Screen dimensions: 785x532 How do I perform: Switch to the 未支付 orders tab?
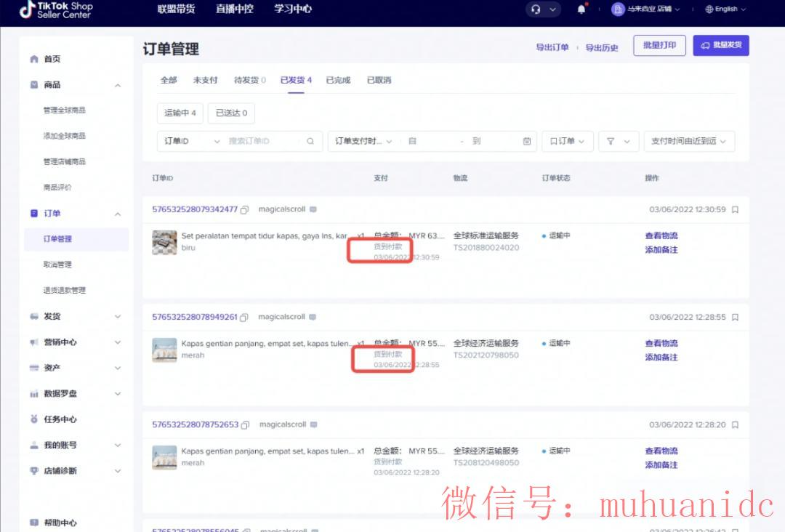[x=205, y=80]
